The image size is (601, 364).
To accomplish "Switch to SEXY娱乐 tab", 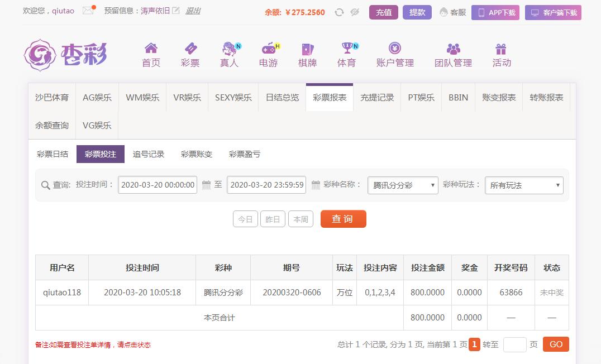I will pos(233,97).
